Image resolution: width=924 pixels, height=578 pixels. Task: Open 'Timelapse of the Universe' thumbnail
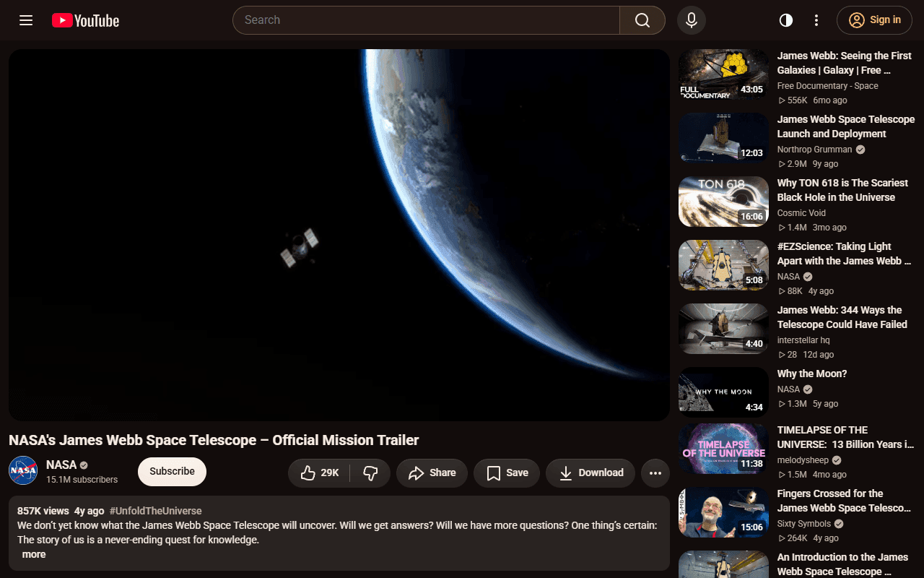click(x=723, y=449)
